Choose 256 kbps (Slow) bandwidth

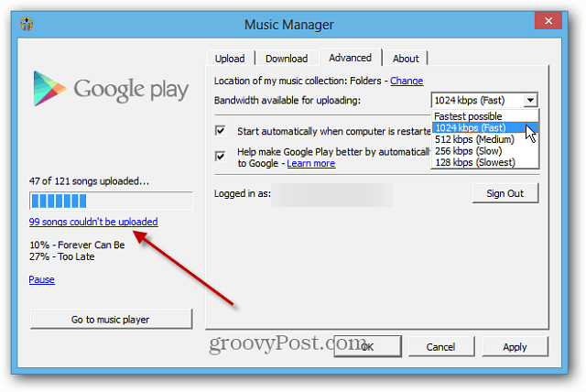coord(485,151)
